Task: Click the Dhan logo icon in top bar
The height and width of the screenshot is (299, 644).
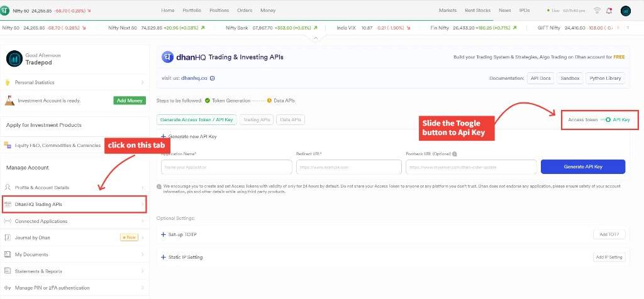Action: coord(5,11)
